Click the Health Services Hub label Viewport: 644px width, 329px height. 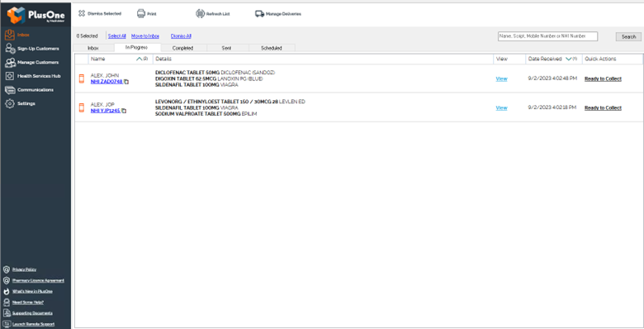coord(39,76)
